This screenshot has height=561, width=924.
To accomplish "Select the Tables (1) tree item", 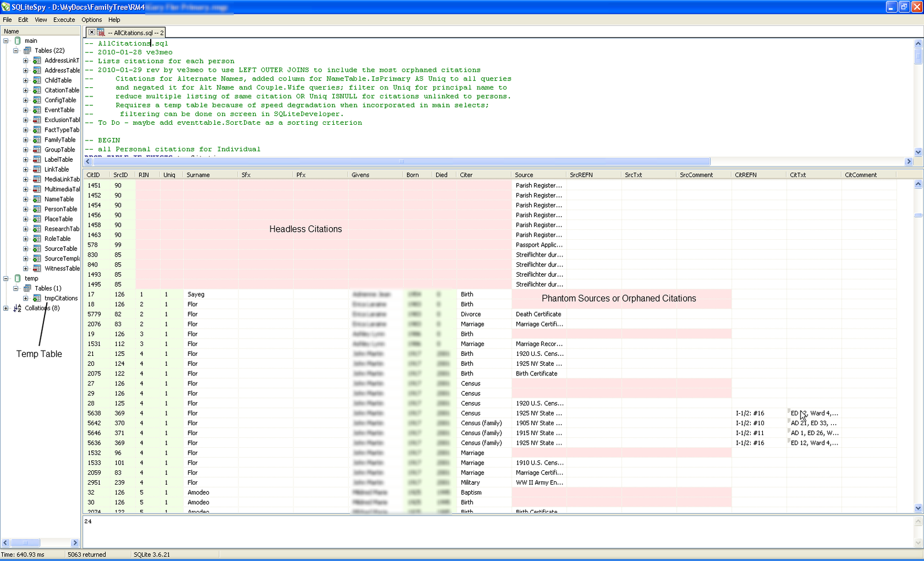I will pyautogui.click(x=48, y=288).
